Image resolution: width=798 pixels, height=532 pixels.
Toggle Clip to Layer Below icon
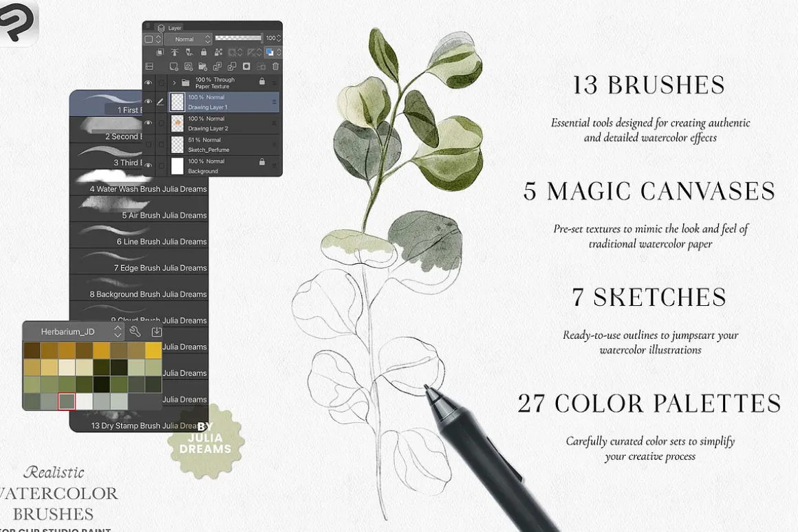click(x=160, y=52)
